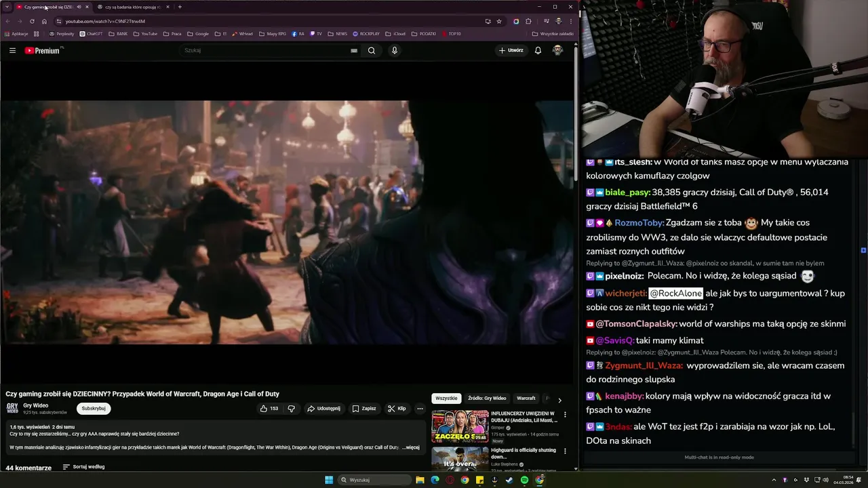Open the 'Aplikacje' apps shortcut

16,33
